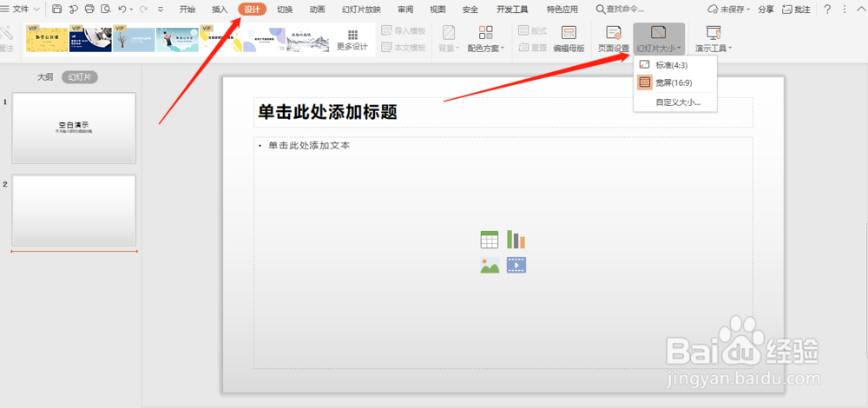This screenshot has height=408, width=868.
Task: Switch to the 插入 tab
Action: (220, 10)
